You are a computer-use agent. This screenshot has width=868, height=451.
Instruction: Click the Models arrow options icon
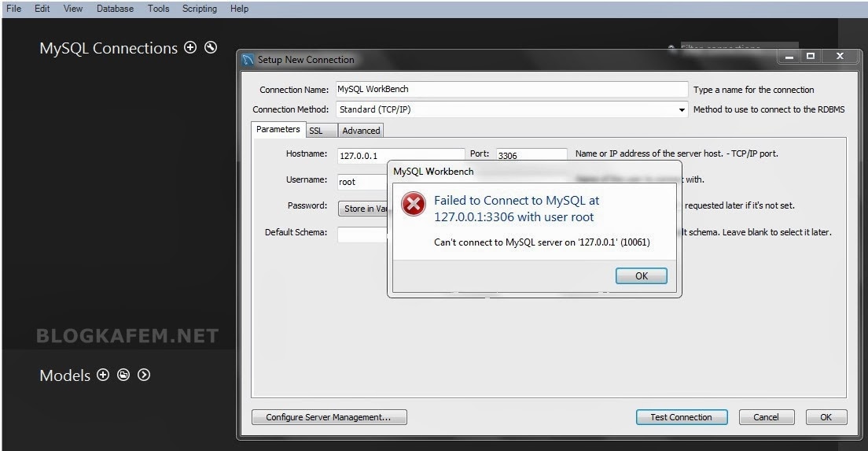(144, 375)
